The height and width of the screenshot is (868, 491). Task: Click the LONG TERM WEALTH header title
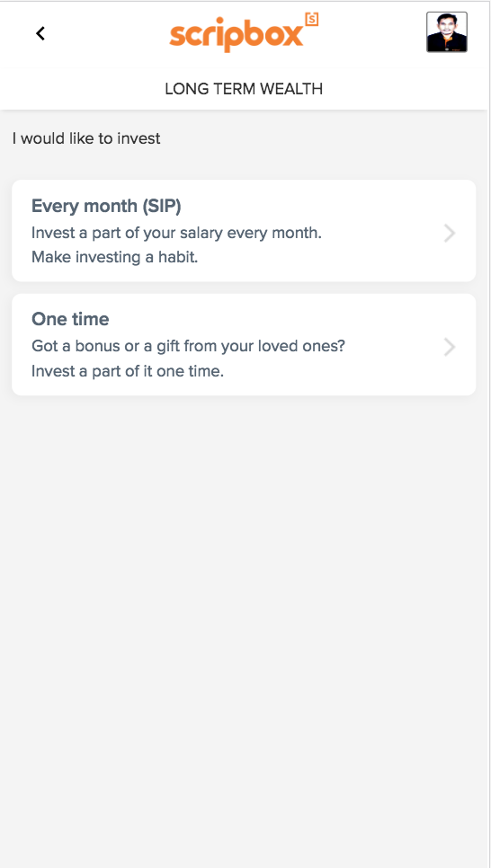pyautogui.click(x=244, y=89)
